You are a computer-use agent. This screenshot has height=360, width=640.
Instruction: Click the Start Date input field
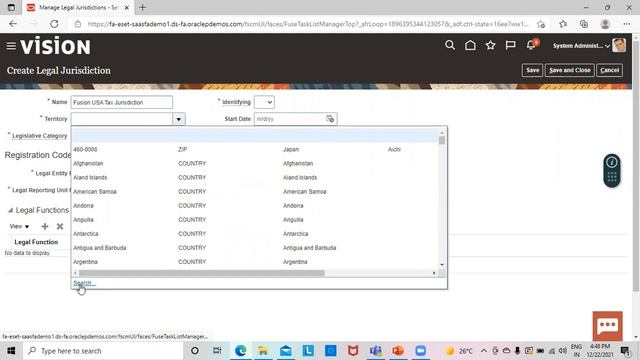pos(289,119)
